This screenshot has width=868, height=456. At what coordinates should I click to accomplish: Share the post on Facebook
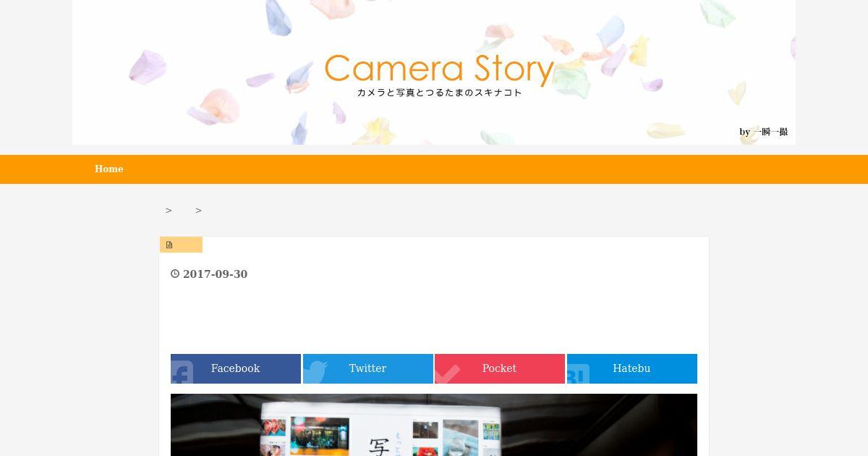tap(236, 368)
